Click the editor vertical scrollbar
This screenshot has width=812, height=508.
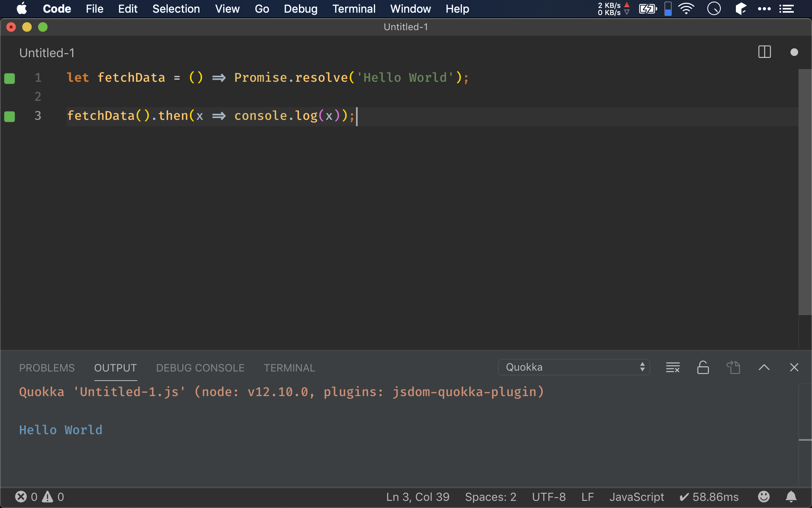tap(804, 190)
